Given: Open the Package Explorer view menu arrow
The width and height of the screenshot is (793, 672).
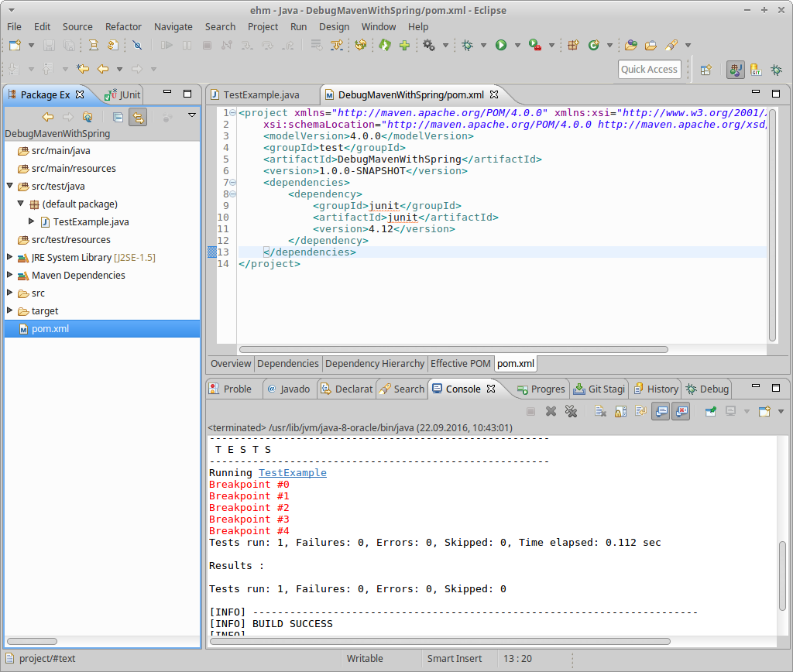Looking at the screenshot, I should click(x=192, y=116).
